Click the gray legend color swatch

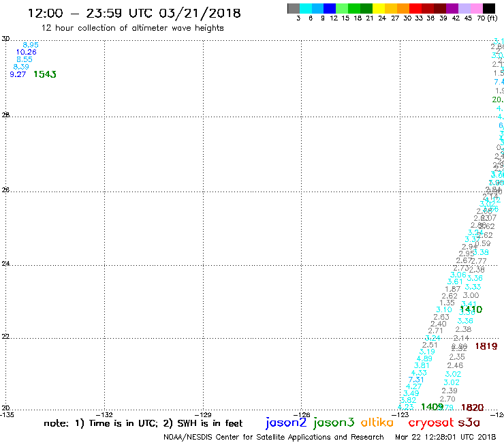294,8
